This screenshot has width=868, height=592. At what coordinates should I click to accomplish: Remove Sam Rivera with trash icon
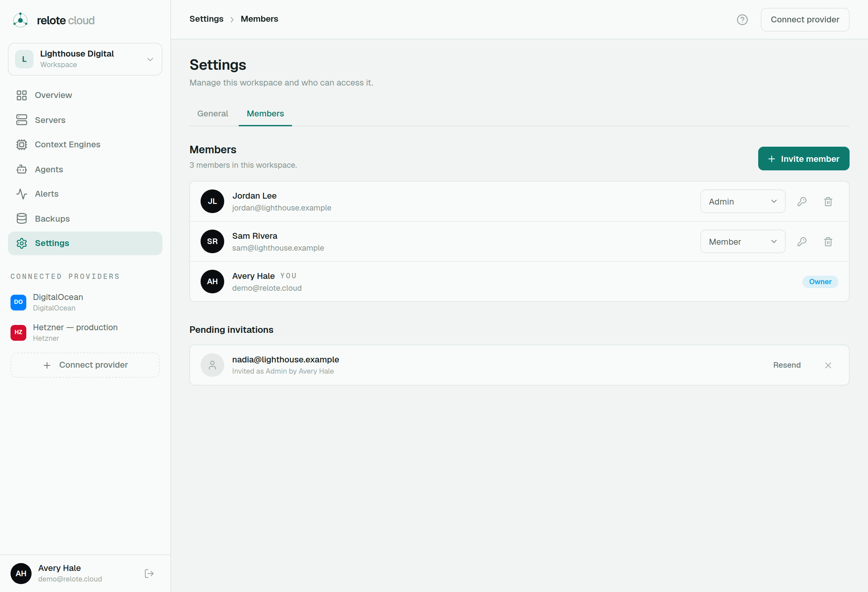pyautogui.click(x=828, y=242)
